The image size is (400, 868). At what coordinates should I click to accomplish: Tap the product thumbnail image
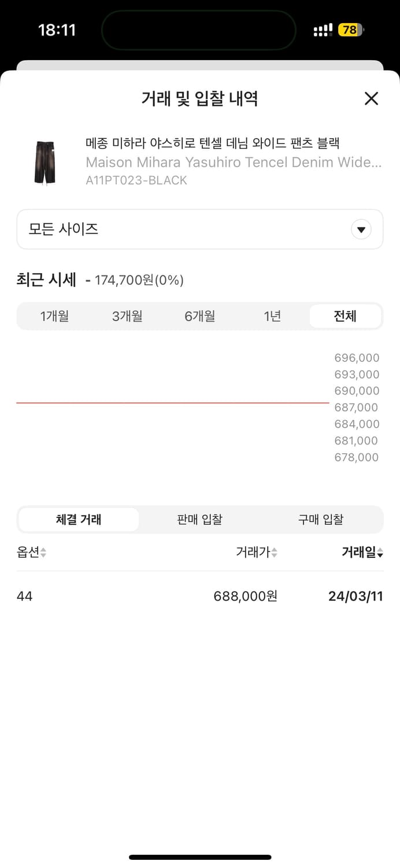point(45,162)
